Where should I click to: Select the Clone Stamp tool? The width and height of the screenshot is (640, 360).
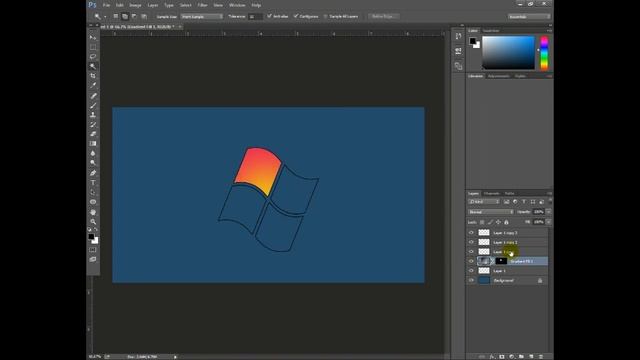pos(93,115)
